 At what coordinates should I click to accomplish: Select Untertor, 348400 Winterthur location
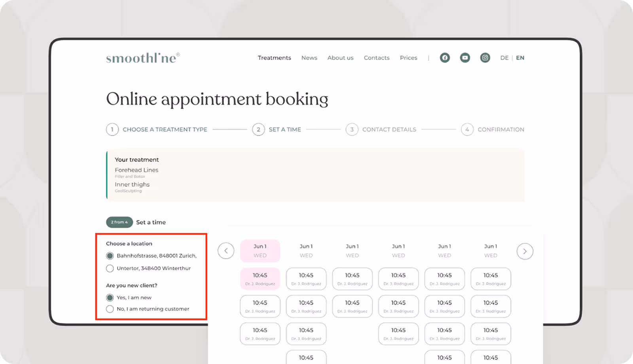pyautogui.click(x=110, y=268)
